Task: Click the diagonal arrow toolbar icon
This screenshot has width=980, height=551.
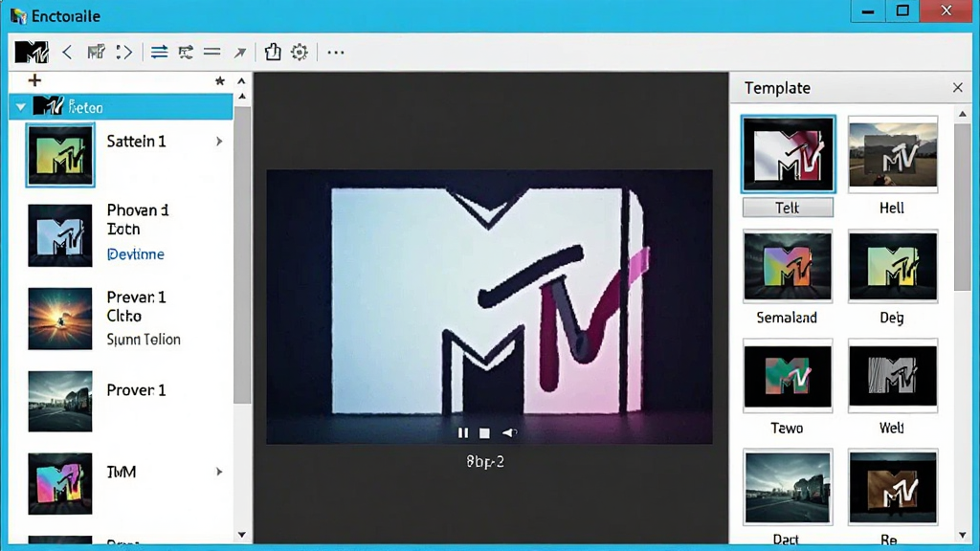Action: point(240,53)
